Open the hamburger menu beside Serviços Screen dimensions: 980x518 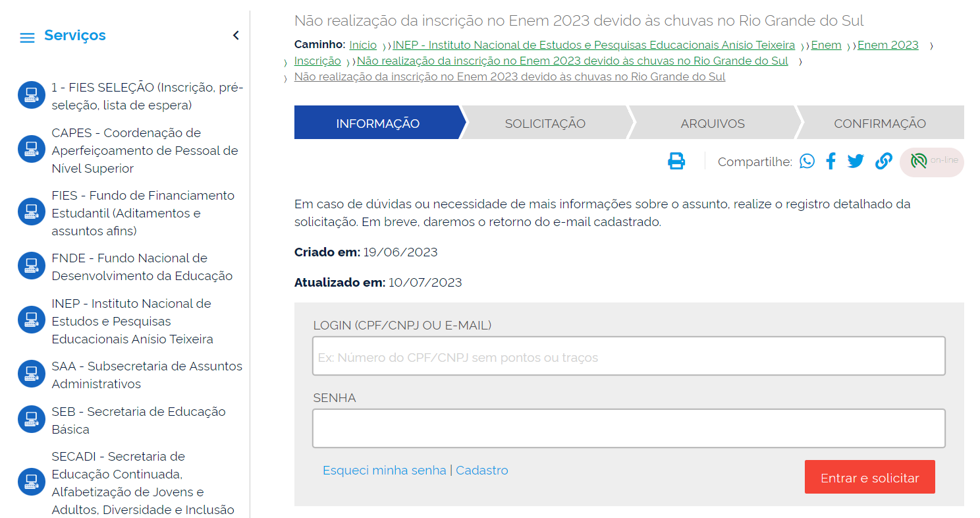click(x=27, y=38)
